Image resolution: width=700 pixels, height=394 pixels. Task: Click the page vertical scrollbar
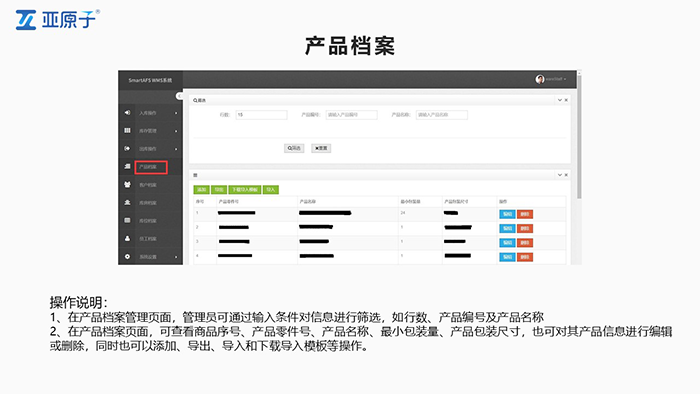[579, 136]
